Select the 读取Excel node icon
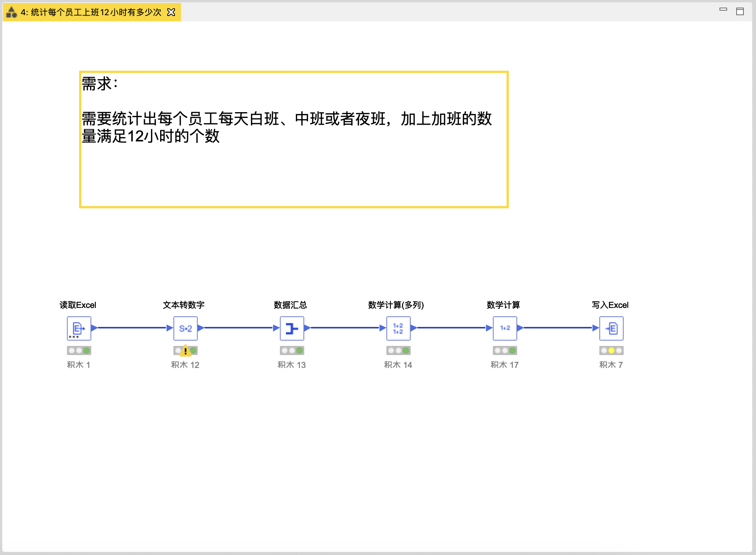 [x=79, y=328]
